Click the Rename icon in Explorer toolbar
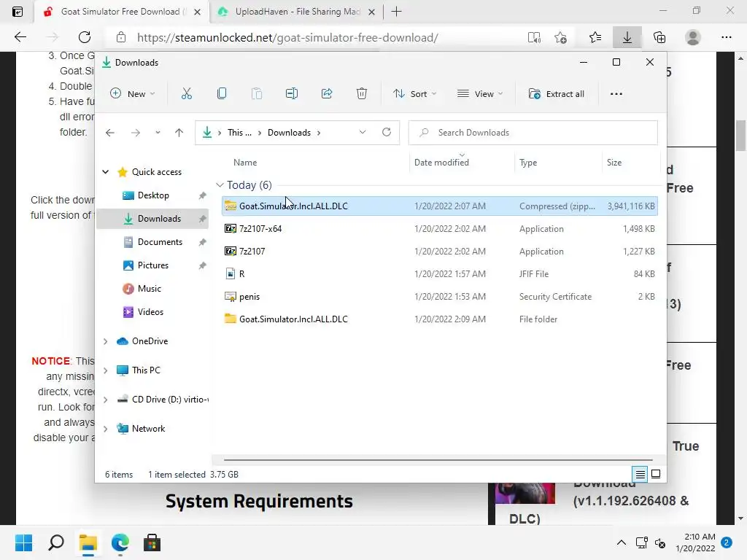This screenshot has width=747, height=560. coord(292,94)
